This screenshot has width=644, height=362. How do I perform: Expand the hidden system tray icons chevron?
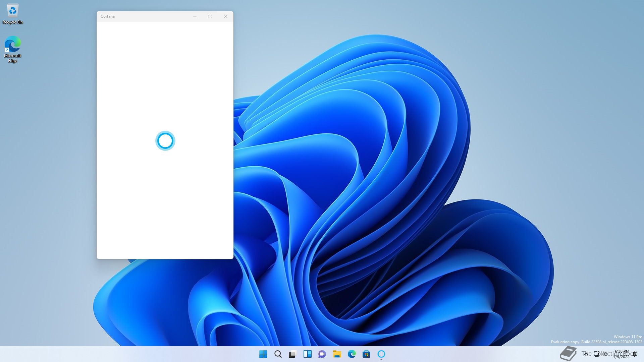[586, 354]
